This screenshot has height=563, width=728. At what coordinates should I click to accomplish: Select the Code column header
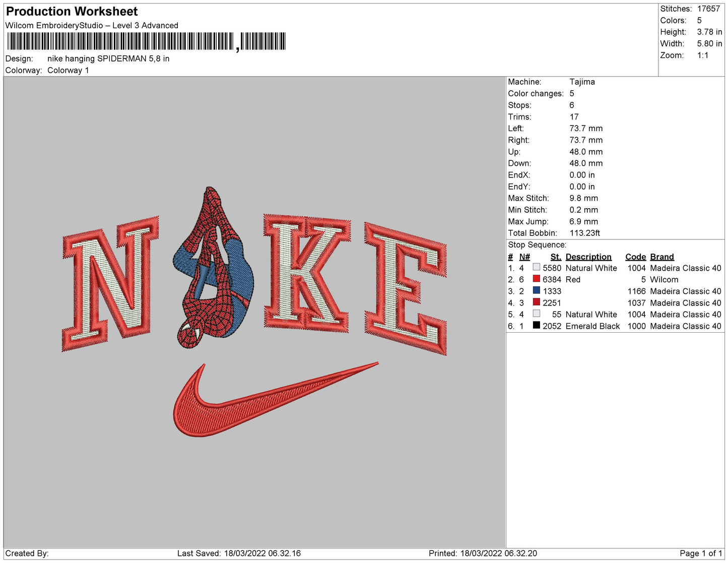(635, 257)
